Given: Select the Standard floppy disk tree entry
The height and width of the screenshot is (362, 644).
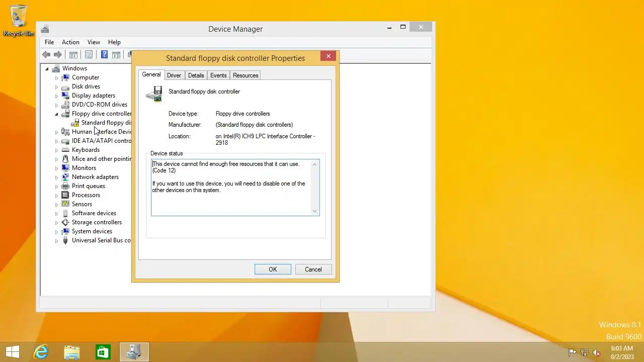Looking at the screenshot, I should 106,123.
